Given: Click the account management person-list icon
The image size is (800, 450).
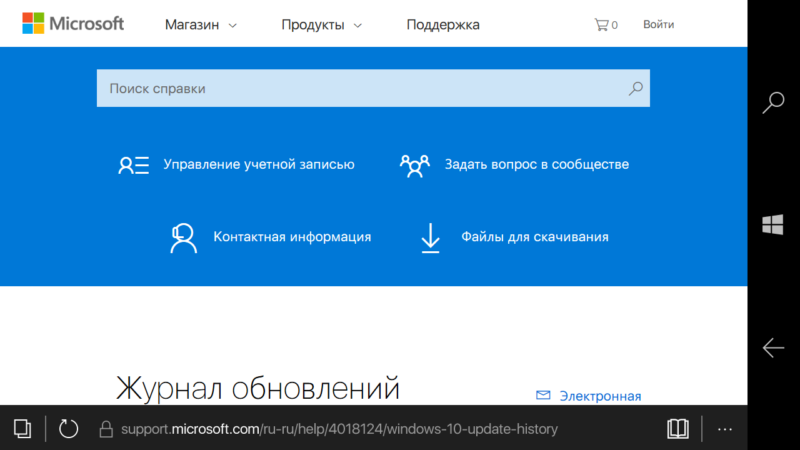Looking at the screenshot, I should tap(134, 165).
